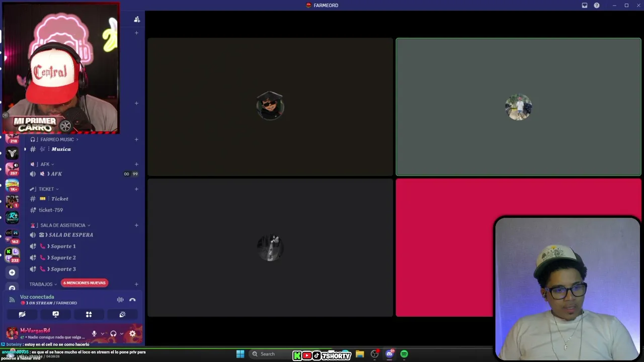Open the server showing 162 badge
The height and width of the screenshot is (362, 644).
coord(12,236)
